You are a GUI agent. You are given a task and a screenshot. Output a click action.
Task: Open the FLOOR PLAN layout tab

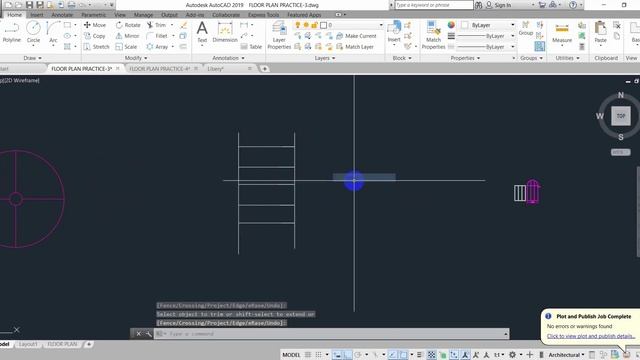62,344
